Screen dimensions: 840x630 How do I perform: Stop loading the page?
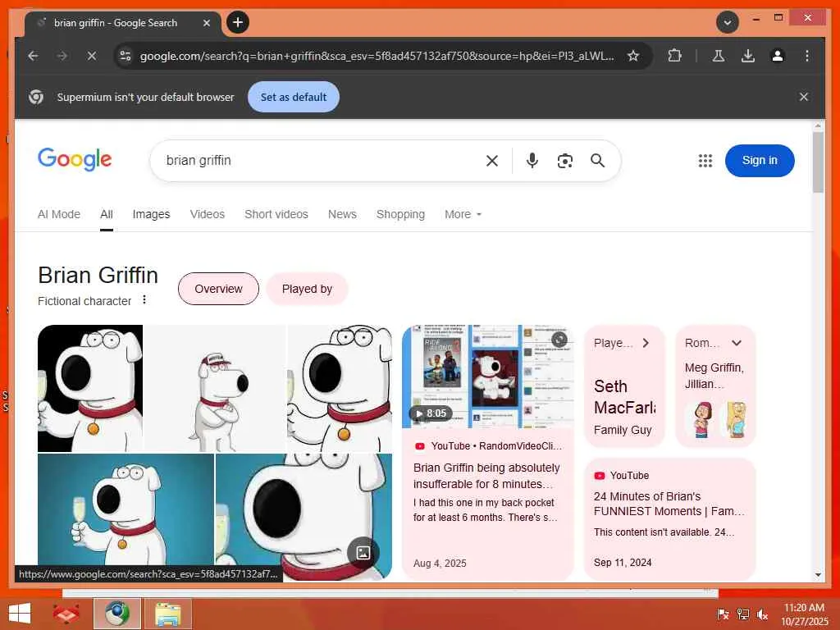tap(92, 56)
